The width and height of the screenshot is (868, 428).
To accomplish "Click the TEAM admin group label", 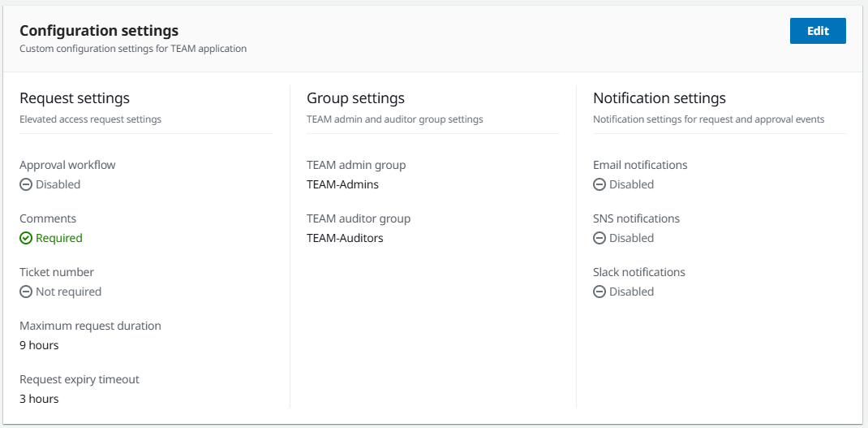I will (x=356, y=165).
